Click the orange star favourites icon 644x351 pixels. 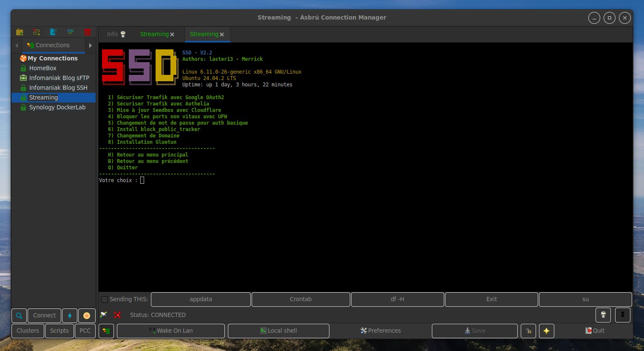coord(87,316)
